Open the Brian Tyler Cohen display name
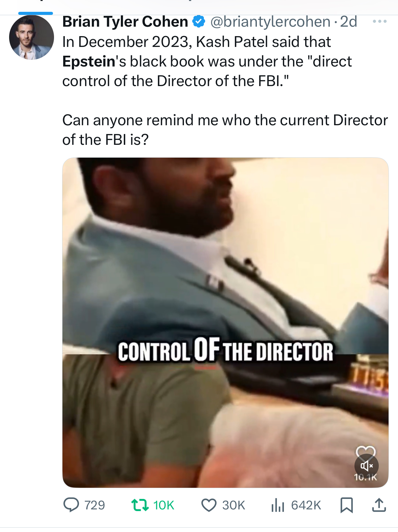Viewport: 398px width, 532px height. (125, 22)
